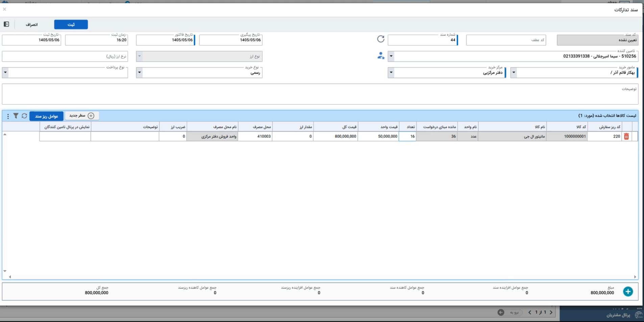Image resolution: width=644 pixels, height=322 pixels.
Task: Click the نرخ ارز (ریال) field
Action: [65, 56]
